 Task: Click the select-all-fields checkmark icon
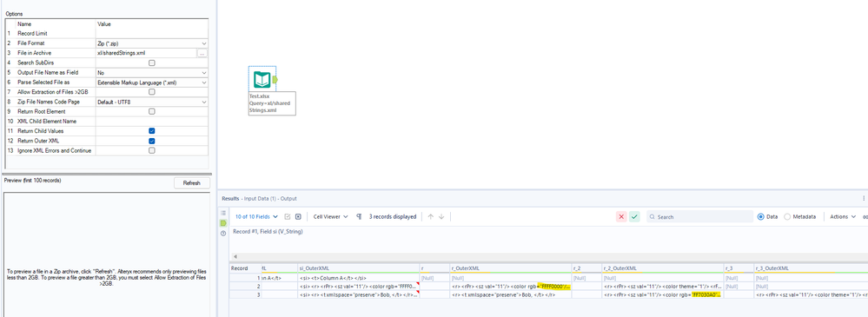point(288,217)
